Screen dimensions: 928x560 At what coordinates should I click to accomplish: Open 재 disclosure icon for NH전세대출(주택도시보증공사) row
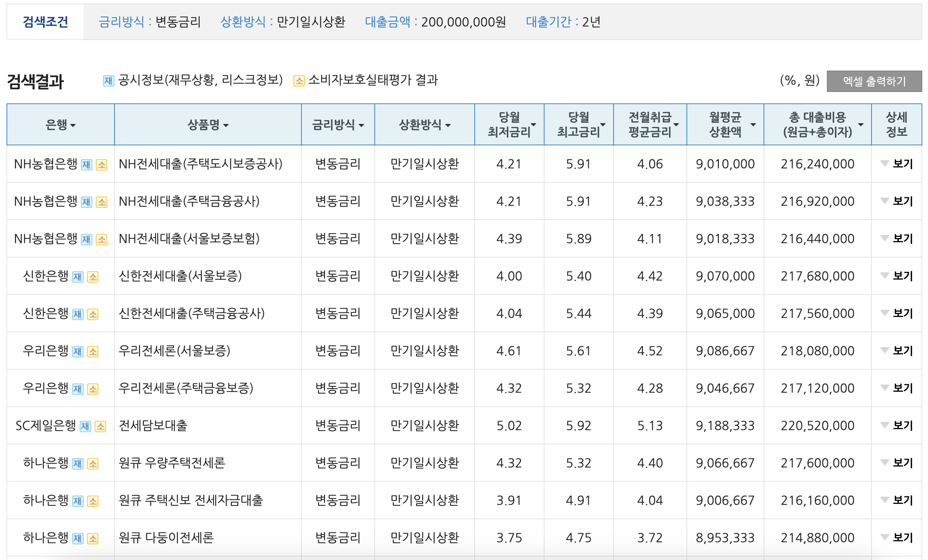87,165
